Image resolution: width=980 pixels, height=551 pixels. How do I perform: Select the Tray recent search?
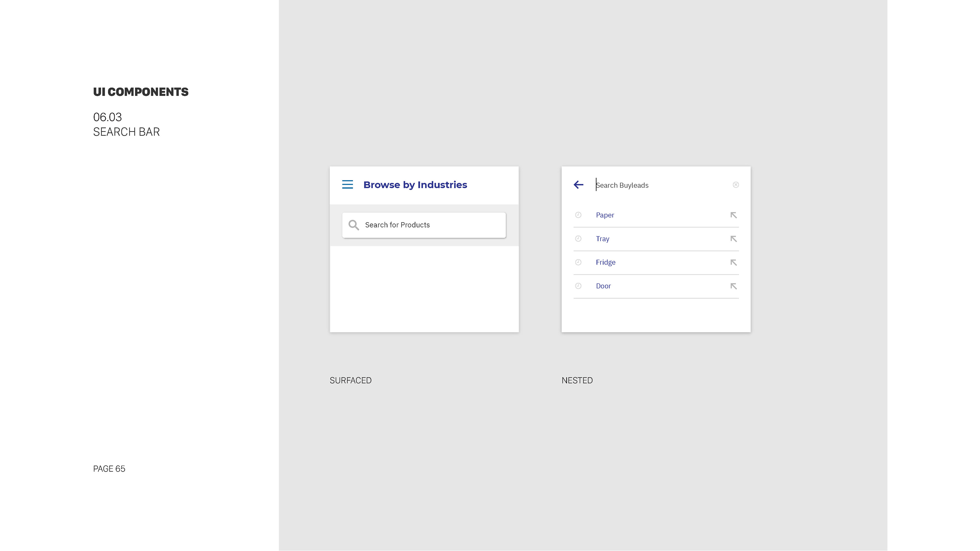point(656,239)
